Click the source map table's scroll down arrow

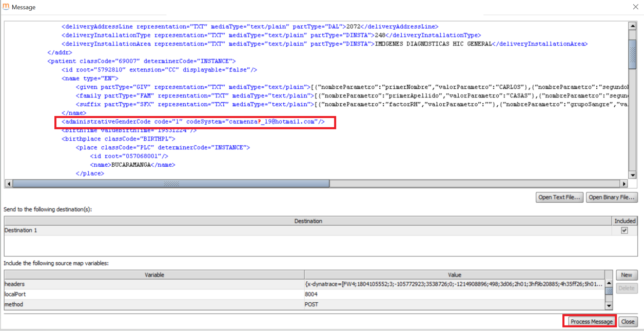pyautogui.click(x=609, y=306)
